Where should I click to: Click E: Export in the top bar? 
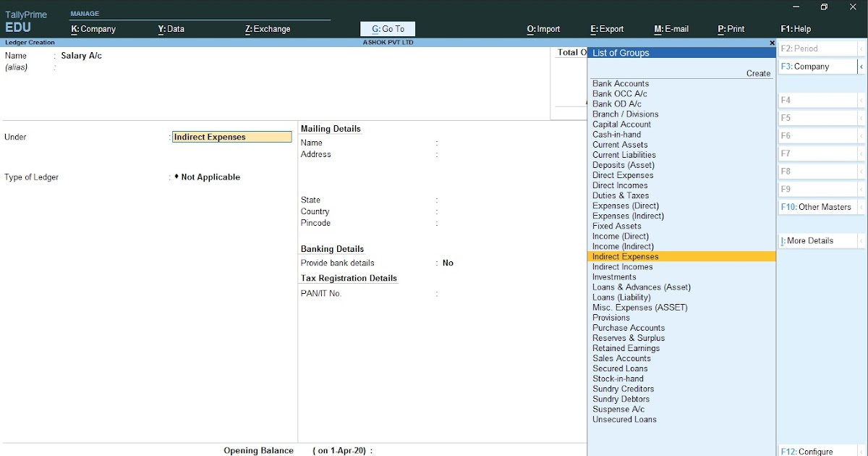tap(607, 29)
